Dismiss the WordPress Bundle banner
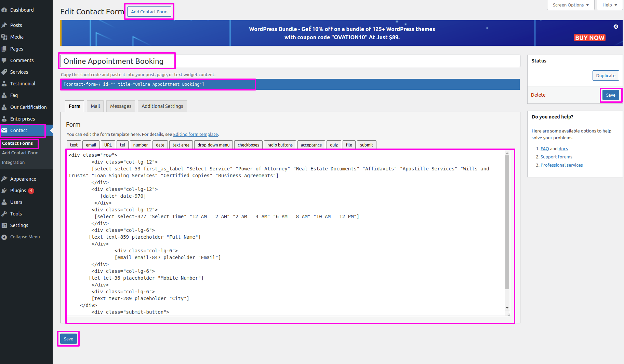The height and width of the screenshot is (364, 624). [615, 27]
